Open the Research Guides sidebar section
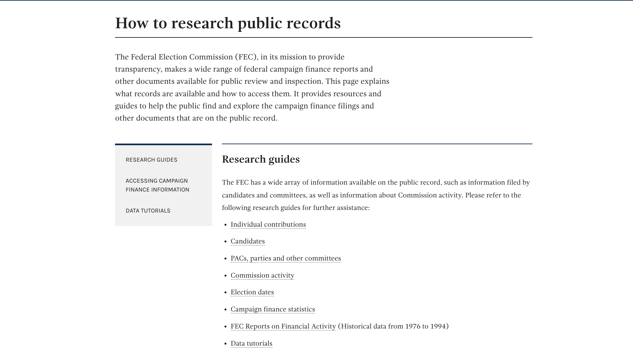 152,160
